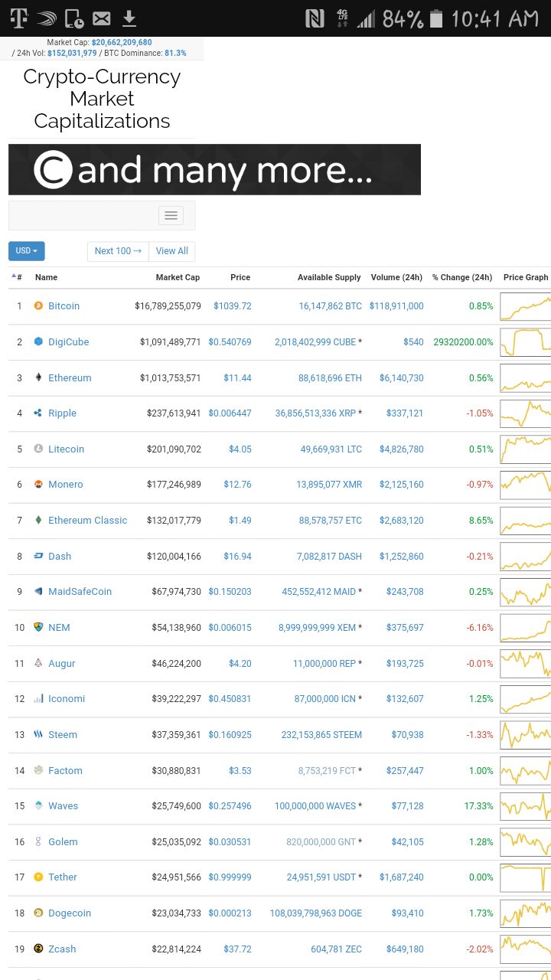Click the Iconomi bars logo icon
551x980 pixels.
[38, 698]
